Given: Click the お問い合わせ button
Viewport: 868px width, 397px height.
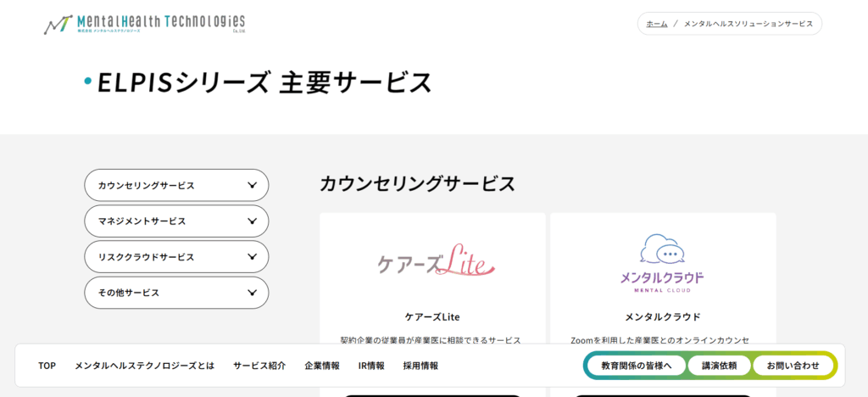Looking at the screenshot, I should click(793, 366).
